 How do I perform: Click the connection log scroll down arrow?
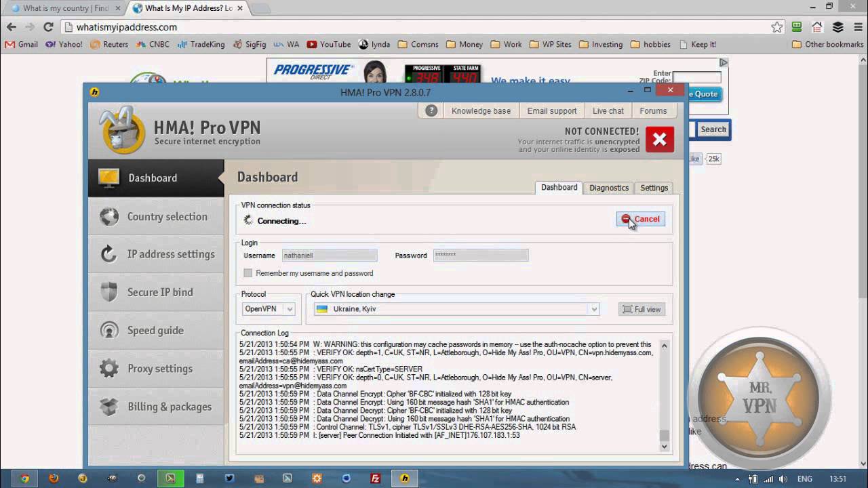664,447
